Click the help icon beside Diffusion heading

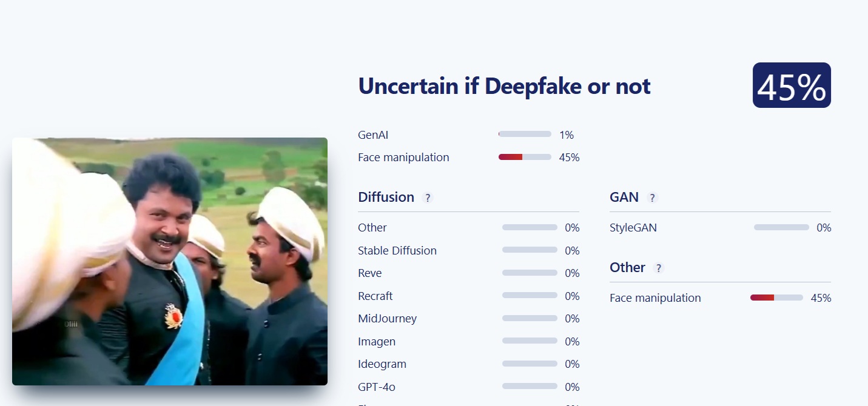428,198
